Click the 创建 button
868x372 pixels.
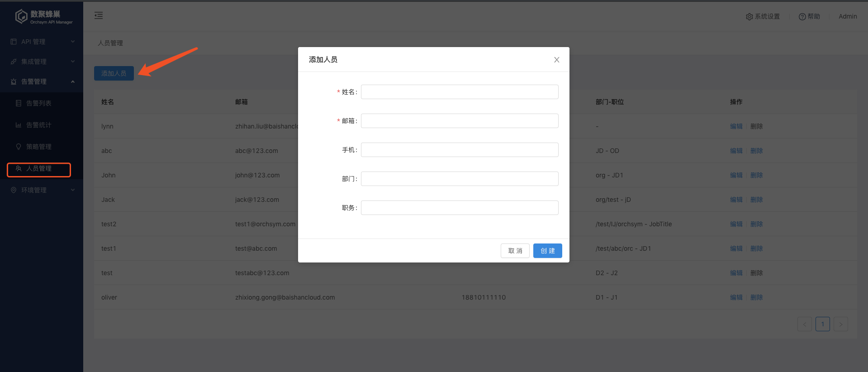(x=547, y=251)
